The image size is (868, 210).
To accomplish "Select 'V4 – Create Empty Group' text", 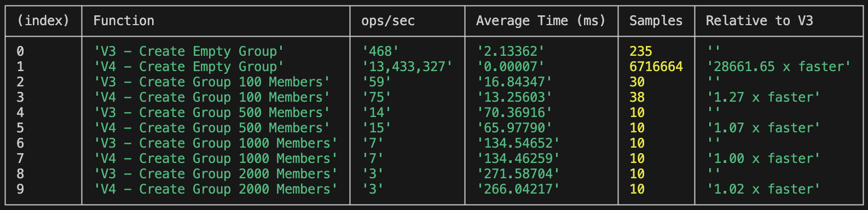I will tap(189, 67).
